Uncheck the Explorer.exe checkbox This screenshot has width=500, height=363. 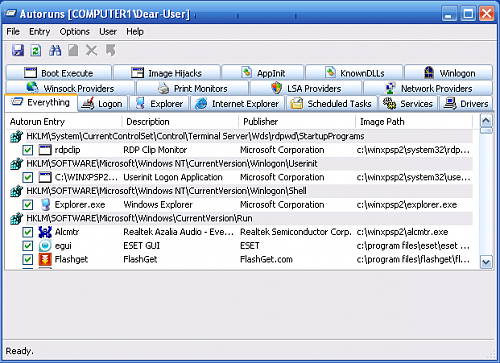pos(28,205)
